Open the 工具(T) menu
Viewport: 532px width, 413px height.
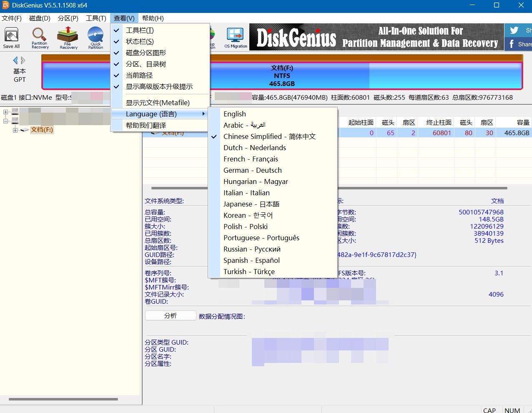[x=96, y=18]
